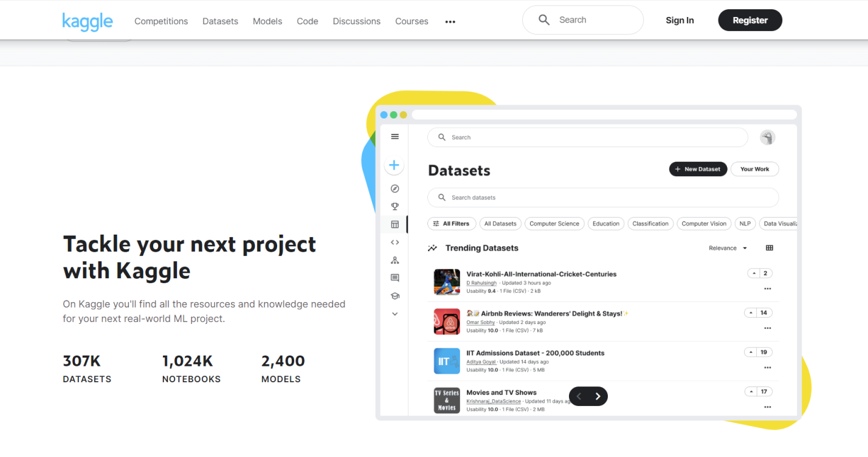
Task: Upvote the IIT Admissions Dataset
Action: point(751,352)
